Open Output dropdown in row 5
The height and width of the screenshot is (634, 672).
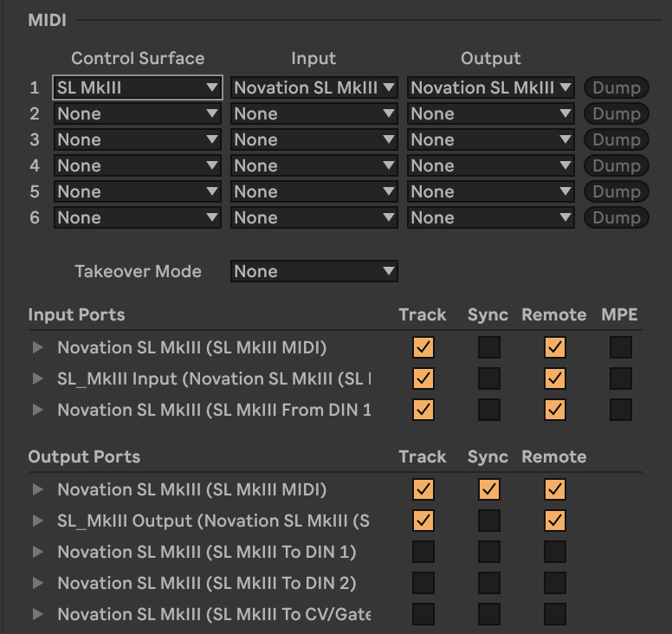(x=491, y=191)
